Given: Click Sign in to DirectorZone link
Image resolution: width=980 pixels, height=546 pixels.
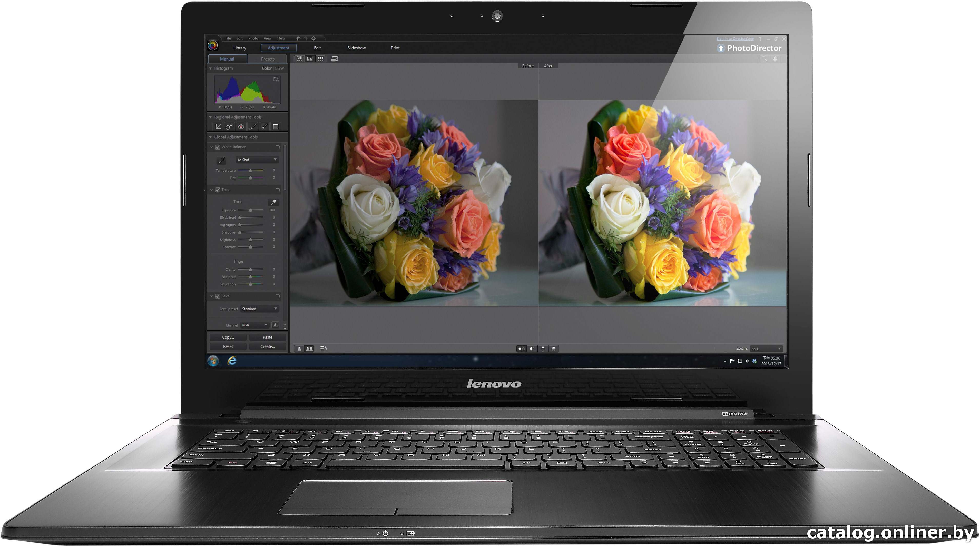Looking at the screenshot, I should point(735,39).
